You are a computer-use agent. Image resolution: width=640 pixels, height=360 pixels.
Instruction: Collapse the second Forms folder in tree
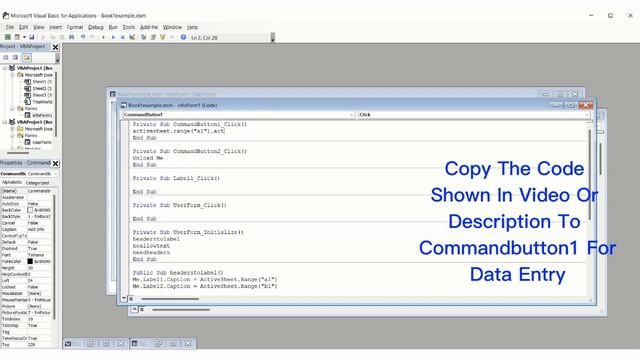(12, 136)
